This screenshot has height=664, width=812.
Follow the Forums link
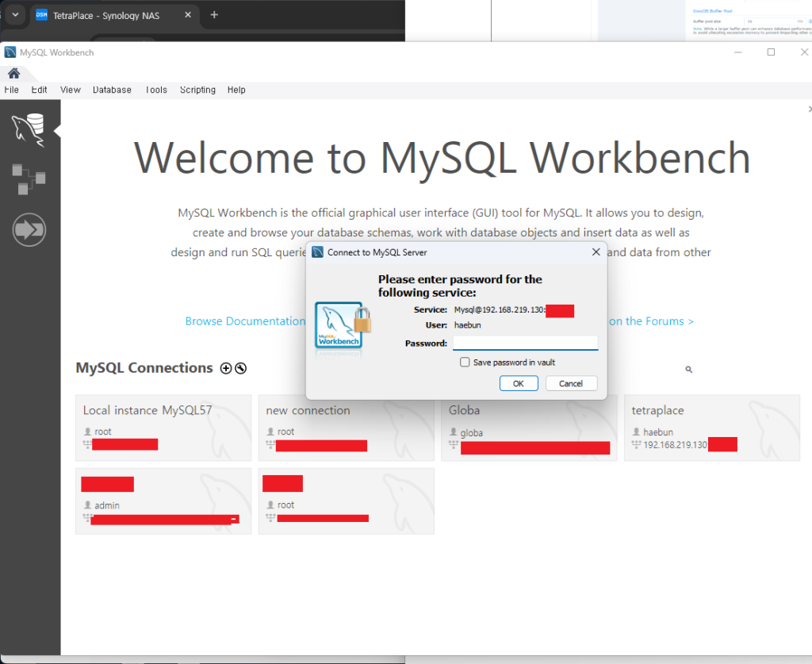pyautogui.click(x=652, y=321)
